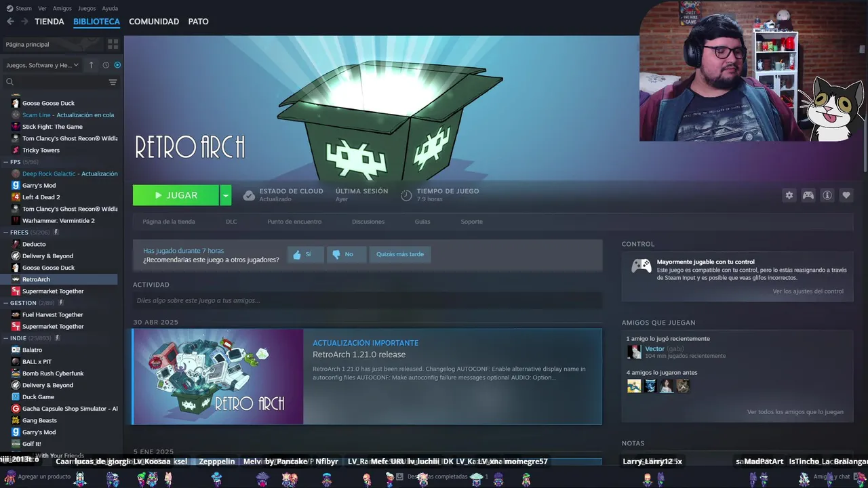
Task: Open controller layout icon for RetroArch
Action: pyautogui.click(x=808, y=195)
